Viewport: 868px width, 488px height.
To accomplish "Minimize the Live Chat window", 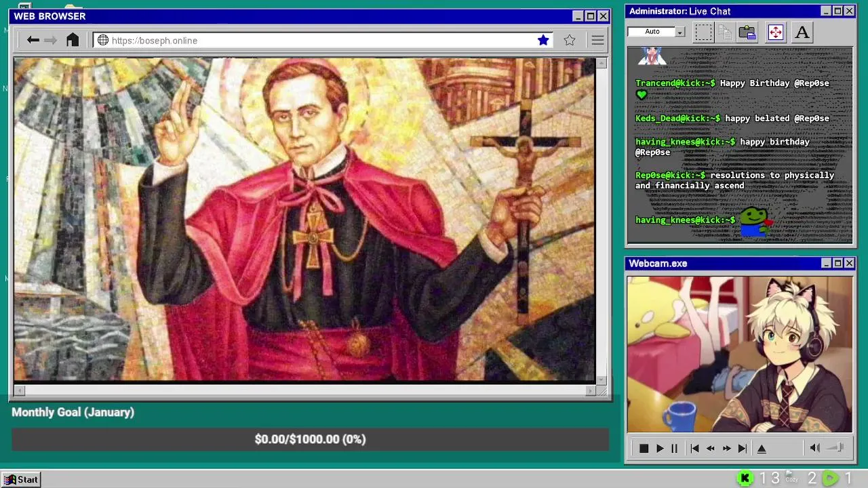I will coord(826,11).
